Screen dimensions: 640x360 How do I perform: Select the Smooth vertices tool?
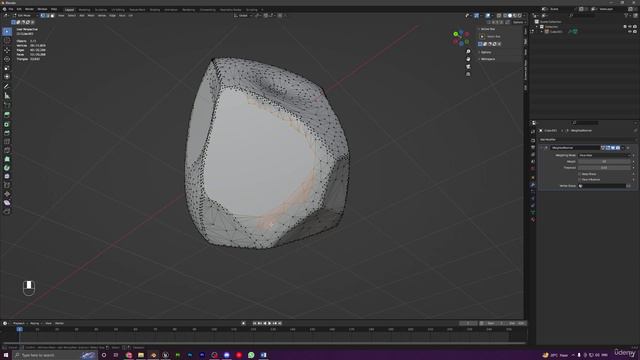tap(7, 176)
